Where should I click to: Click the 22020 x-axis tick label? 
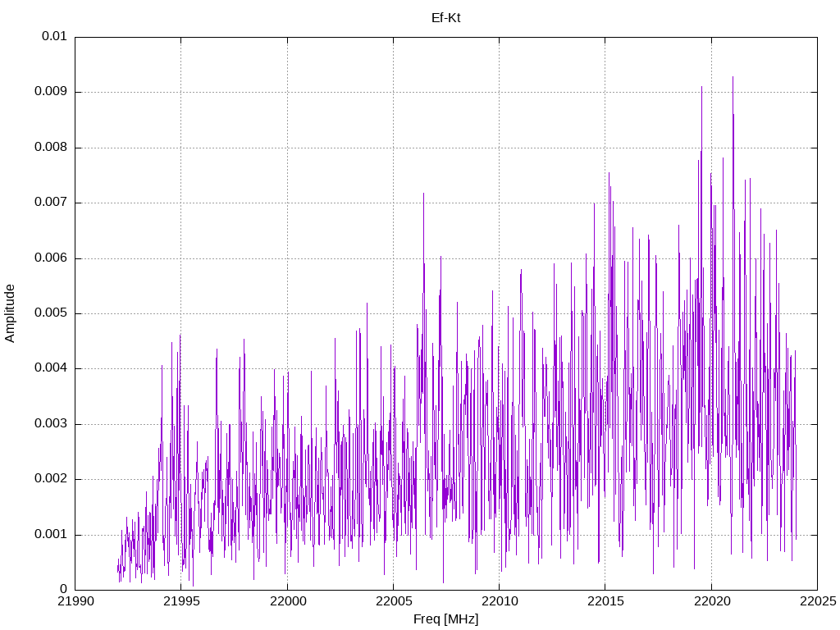711,601
